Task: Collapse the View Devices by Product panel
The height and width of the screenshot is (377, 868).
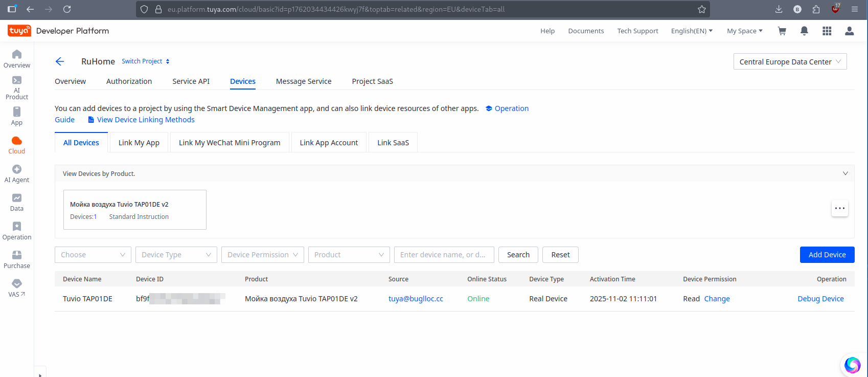Action: pos(845,173)
